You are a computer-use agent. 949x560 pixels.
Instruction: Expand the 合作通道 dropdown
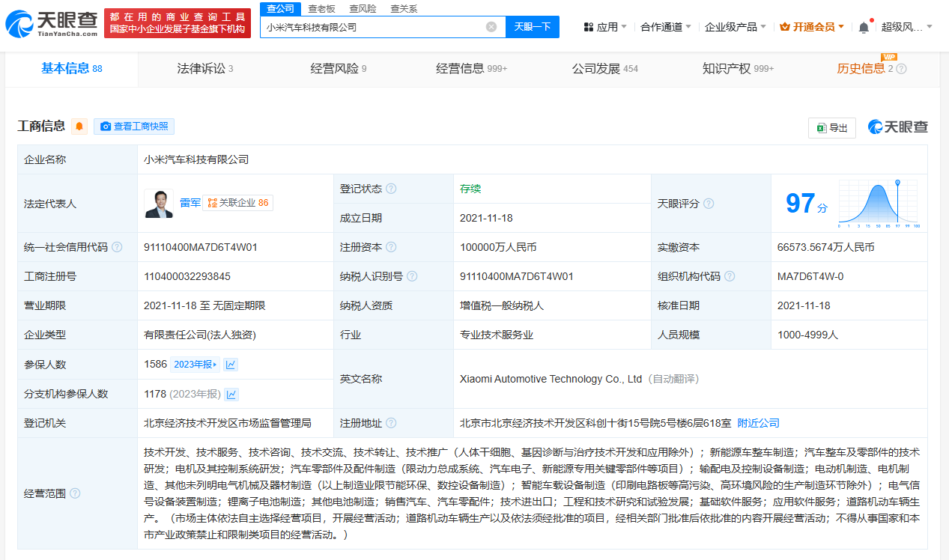[x=666, y=27]
